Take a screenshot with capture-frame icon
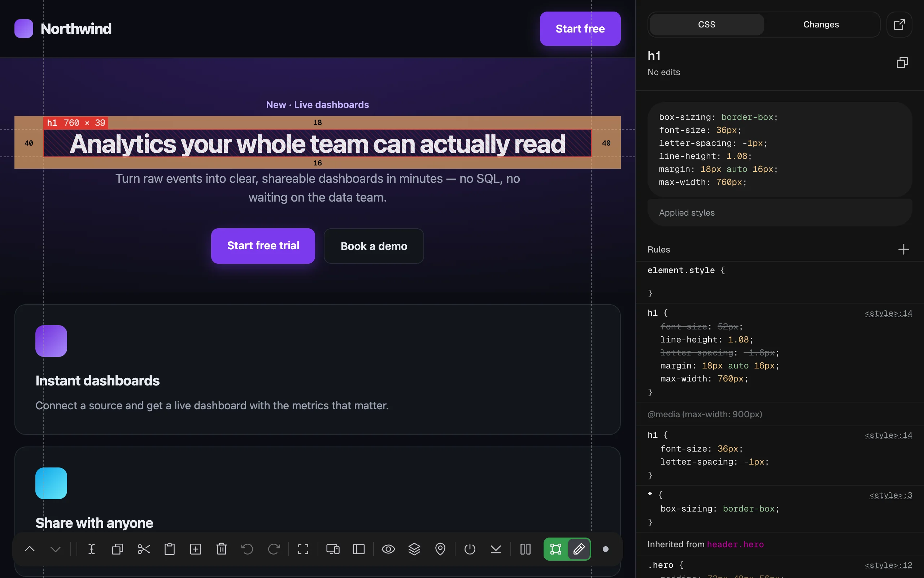 (x=303, y=549)
